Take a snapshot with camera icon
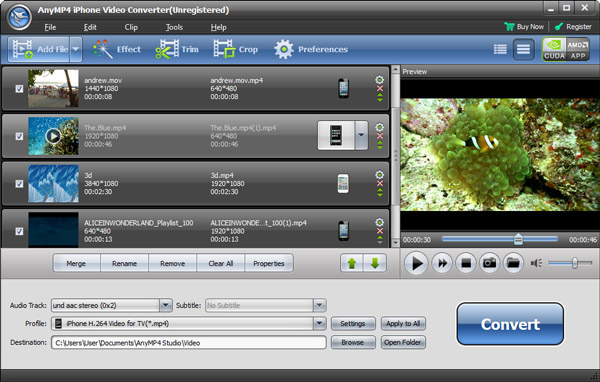The image size is (600, 382). (490, 263)
